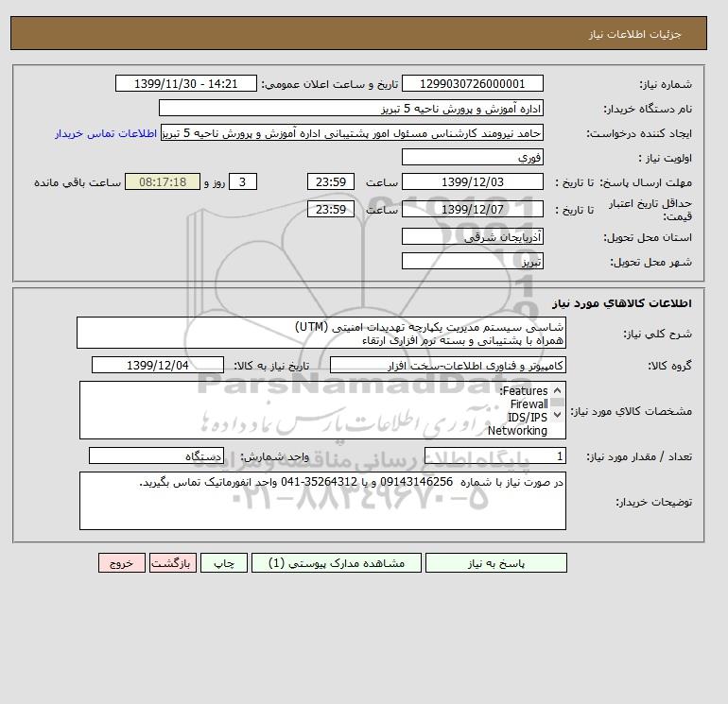Open اطلاعات تماس خریدار link
Screen dimensions: 728x704
pos(106,133)
